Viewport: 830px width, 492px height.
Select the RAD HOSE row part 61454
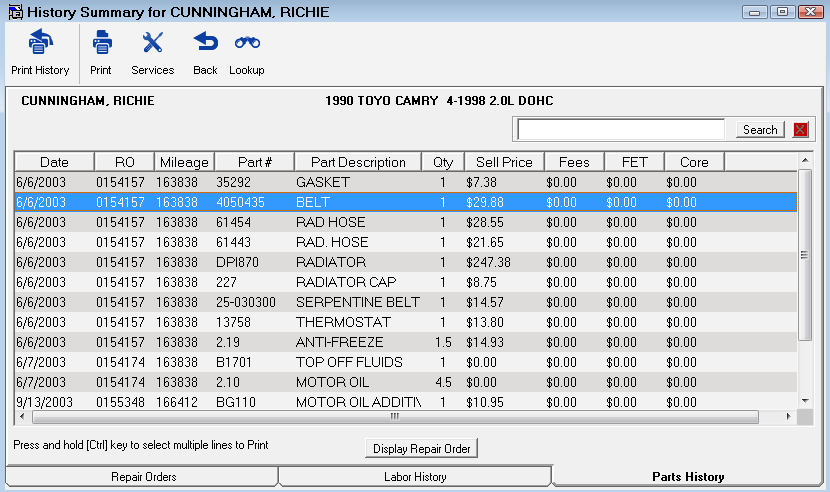[x=405, y=222]
